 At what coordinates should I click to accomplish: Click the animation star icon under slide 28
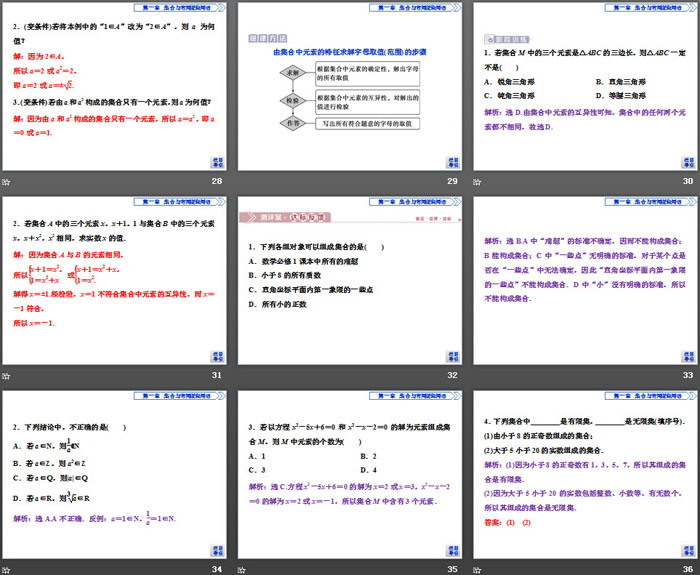click(x=6, y=181)
